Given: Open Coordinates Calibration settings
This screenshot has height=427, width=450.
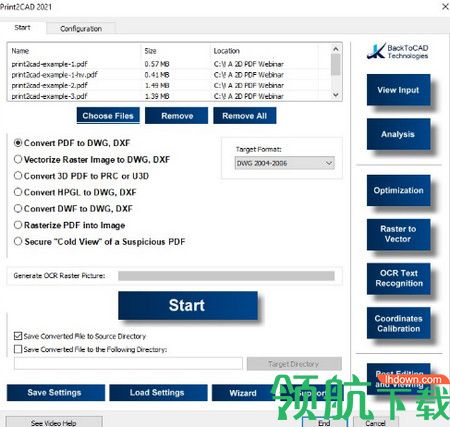Looking at the screenshot, I should coord(398,323).
